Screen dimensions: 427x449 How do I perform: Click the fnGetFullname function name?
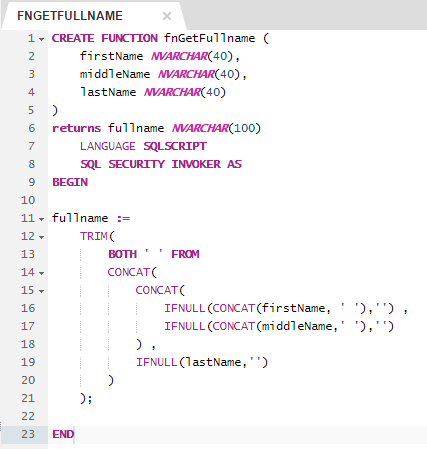[x=209, y=38]
